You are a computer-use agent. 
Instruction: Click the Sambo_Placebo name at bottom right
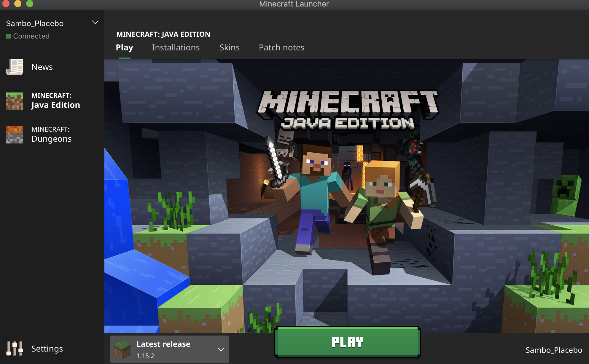(554, 350)
